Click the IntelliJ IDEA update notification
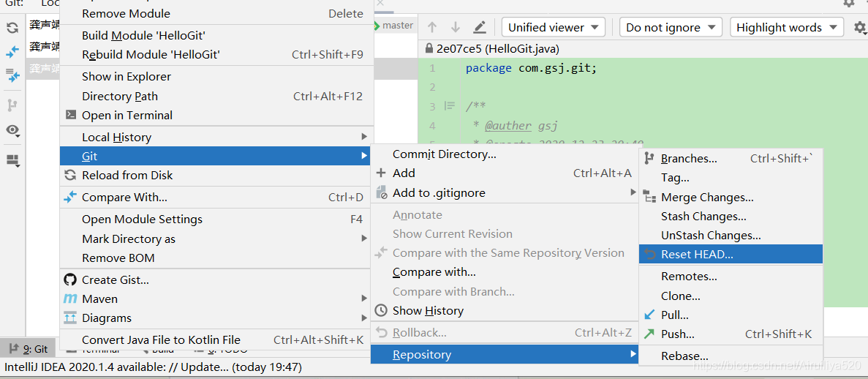This screenshot has height=379, width=868. click(153, 367)
